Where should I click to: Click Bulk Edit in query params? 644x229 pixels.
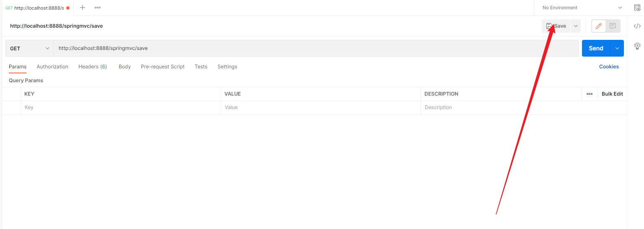click(x=612, y=94)
